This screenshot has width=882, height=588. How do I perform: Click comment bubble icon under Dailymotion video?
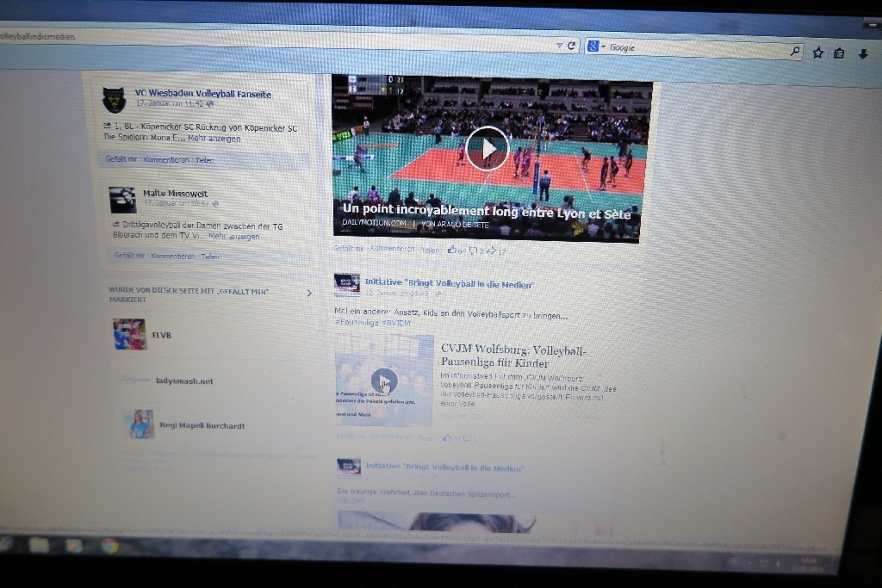coord(474,251)
